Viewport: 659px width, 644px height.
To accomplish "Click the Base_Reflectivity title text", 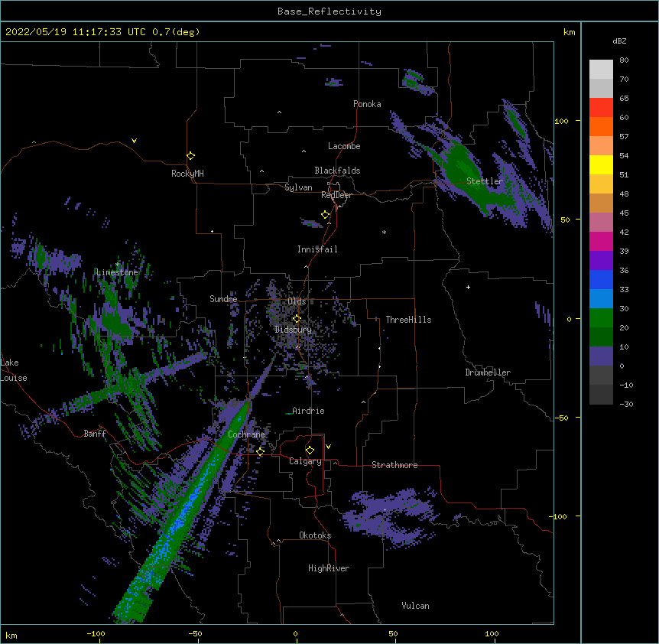I will [329, 11].
